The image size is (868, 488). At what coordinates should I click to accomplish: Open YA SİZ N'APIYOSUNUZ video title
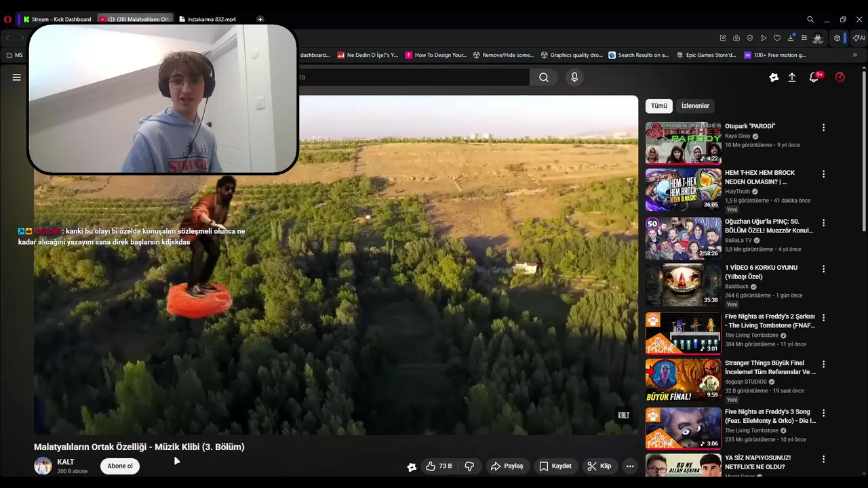coord(757,462)
